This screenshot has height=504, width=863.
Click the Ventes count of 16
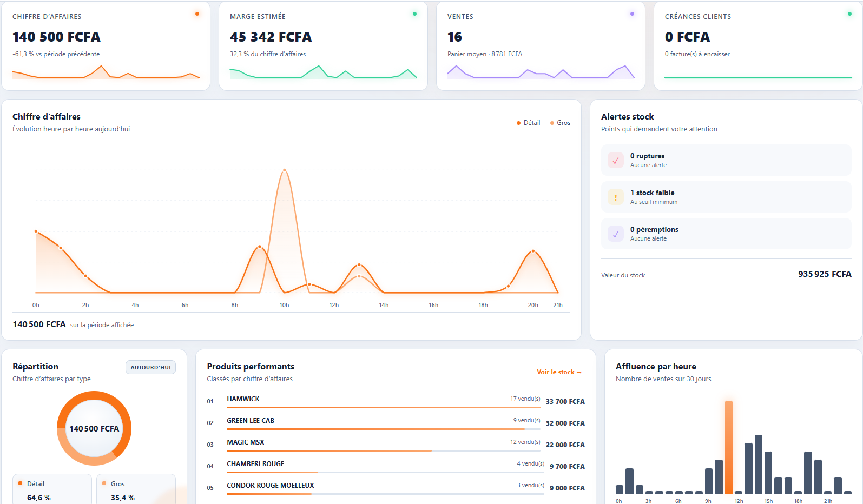pos(454,37)
